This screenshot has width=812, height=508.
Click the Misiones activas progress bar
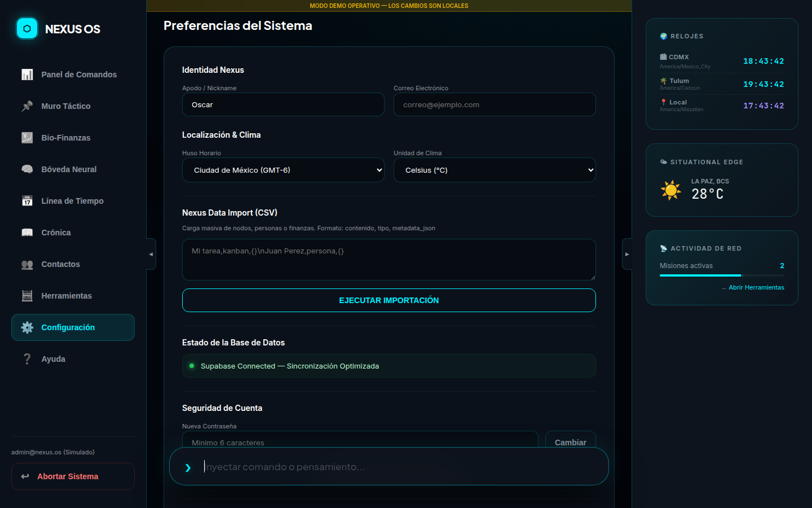pyautogui.click(x=722, y=275)
